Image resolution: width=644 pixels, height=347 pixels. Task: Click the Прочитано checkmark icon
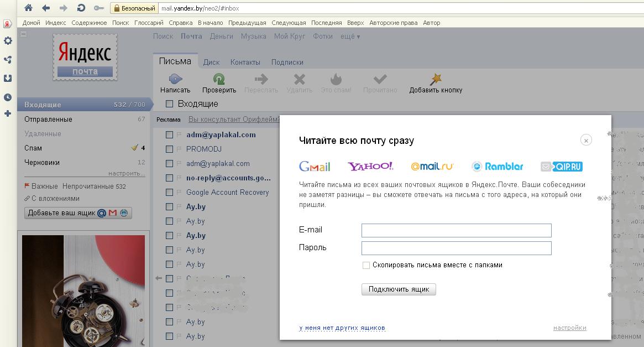(380, 79)
